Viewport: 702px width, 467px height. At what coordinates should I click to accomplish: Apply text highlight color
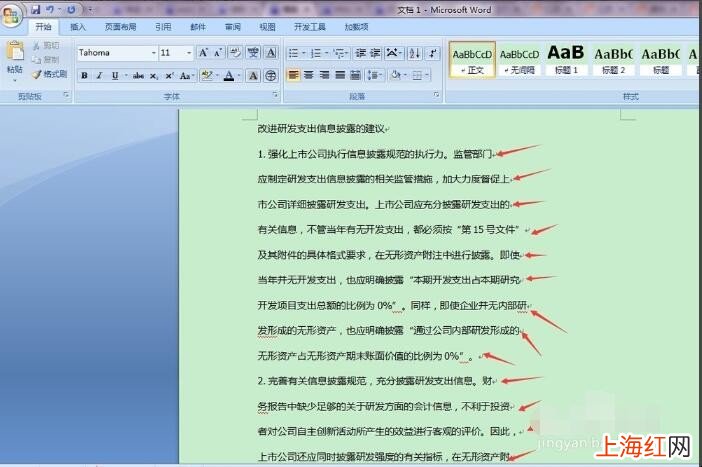[206, 76]
